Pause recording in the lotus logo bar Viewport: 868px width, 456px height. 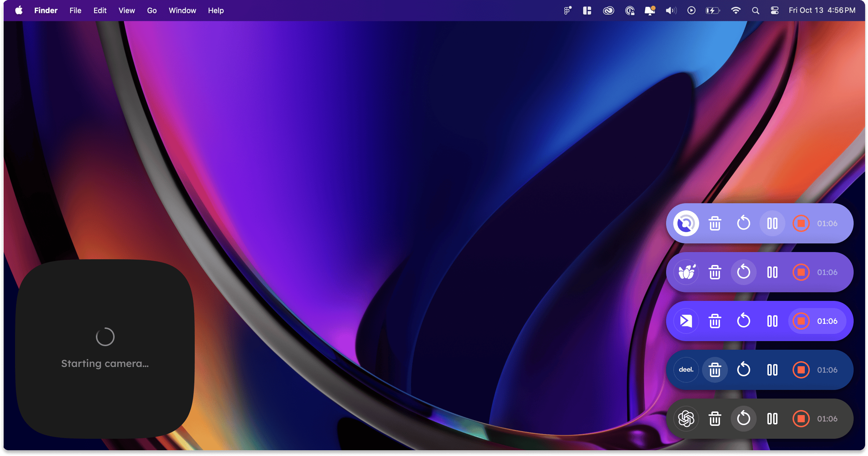[x=772, y=272]
